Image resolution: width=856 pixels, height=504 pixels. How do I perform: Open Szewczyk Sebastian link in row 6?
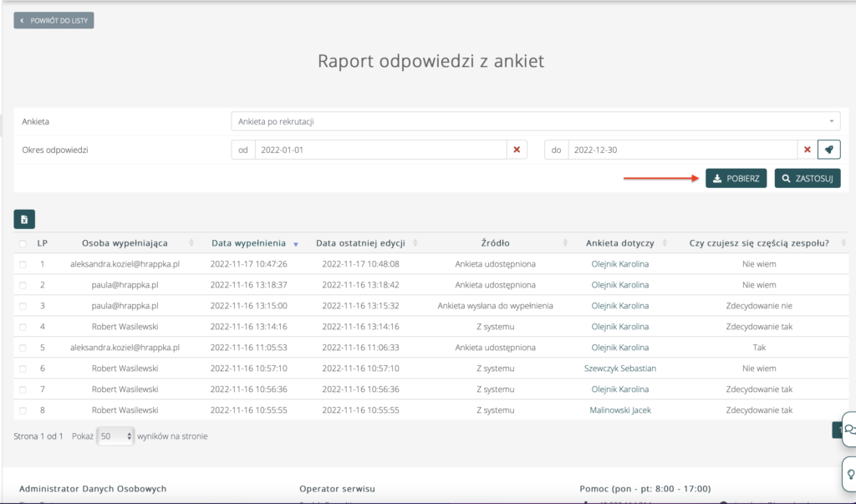pyautogui.click(x=619, y=368)
